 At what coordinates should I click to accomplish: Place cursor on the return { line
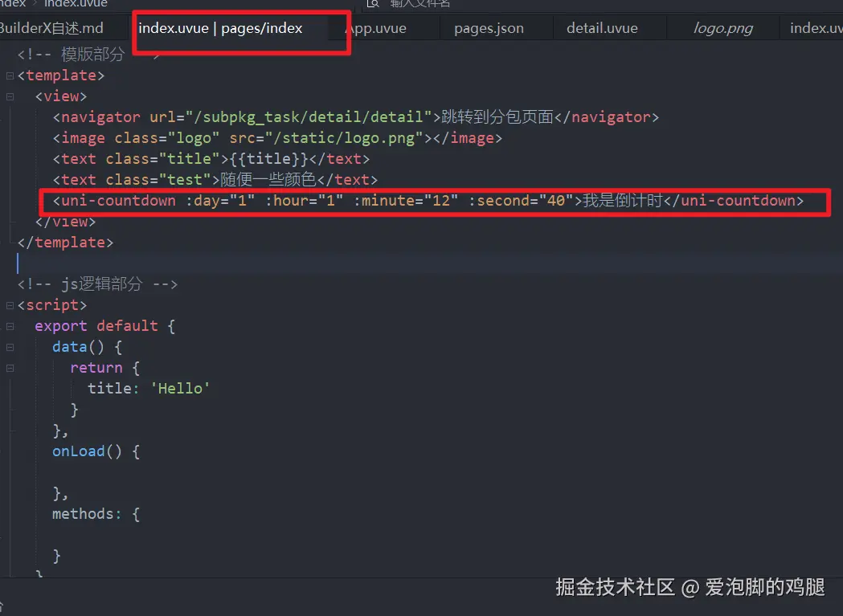click(x=104, y=368)
